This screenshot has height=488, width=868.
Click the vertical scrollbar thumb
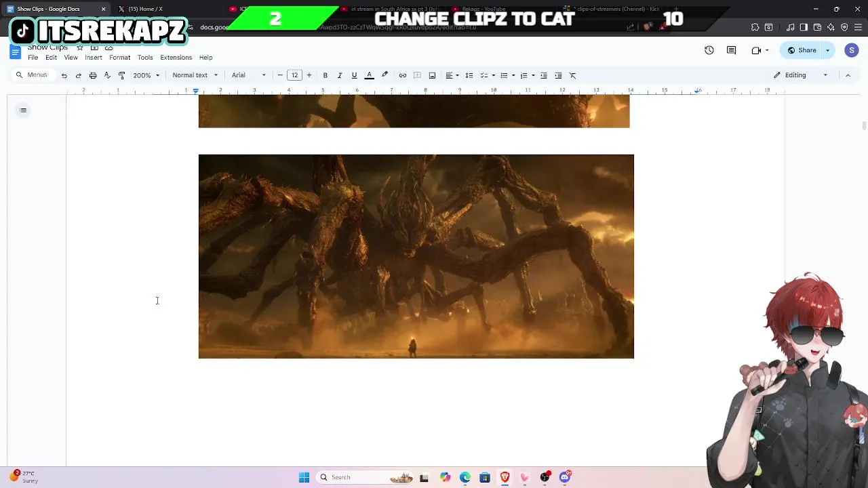click(x=863, y=126)
